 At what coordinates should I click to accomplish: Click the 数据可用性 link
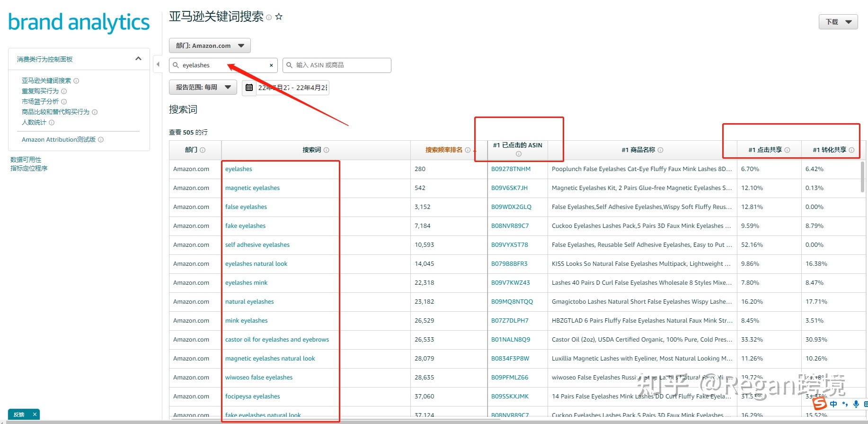point(26,160)
